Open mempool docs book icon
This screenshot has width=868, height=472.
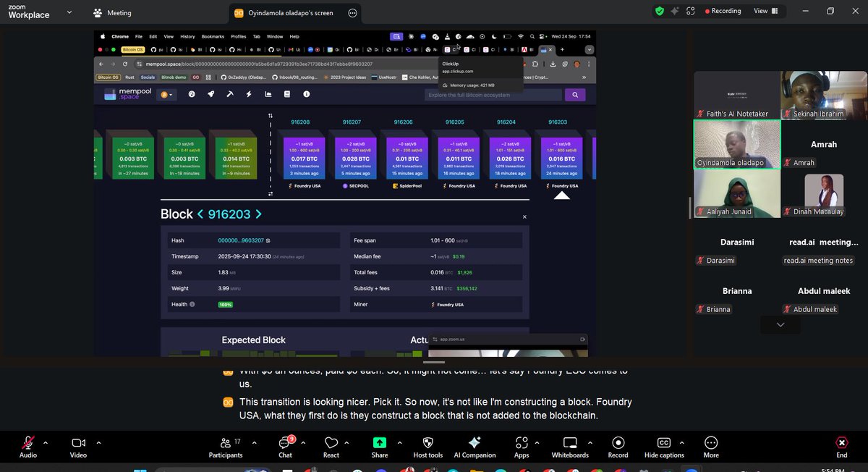[287, 94]
